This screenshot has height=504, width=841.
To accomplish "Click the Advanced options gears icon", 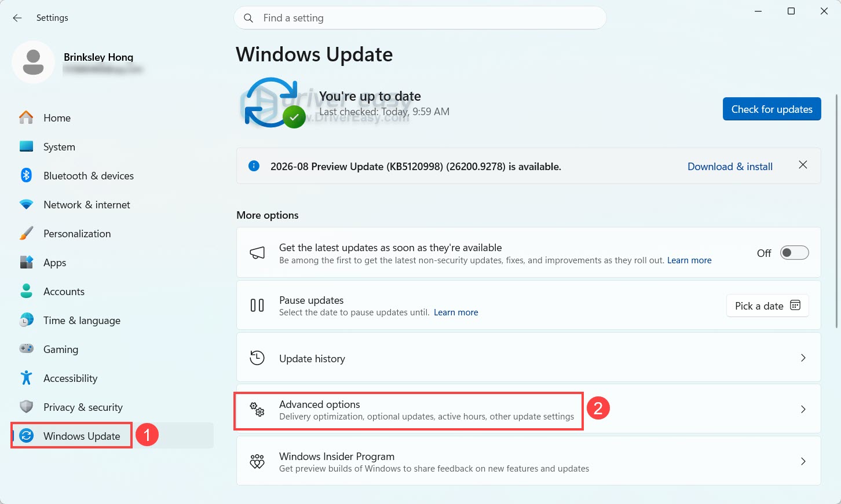I will [x=257, y=409].
